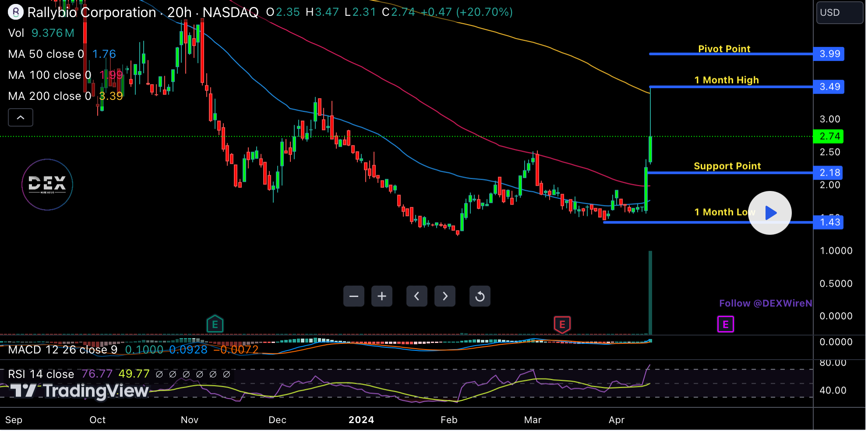Click the Pivot Point line label
Screen dimensions: 868x431
coord(724,49)
